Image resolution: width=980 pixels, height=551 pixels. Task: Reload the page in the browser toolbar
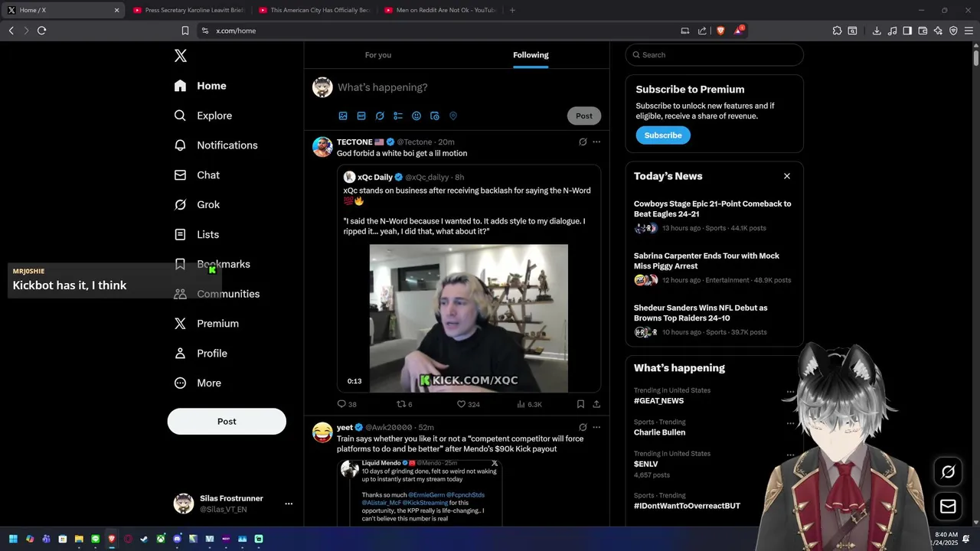pos(41,31)
